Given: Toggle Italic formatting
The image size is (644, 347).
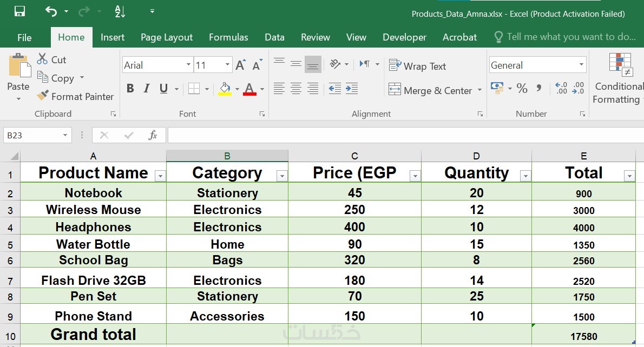Looking at the screenshot, I should point(146,89).
